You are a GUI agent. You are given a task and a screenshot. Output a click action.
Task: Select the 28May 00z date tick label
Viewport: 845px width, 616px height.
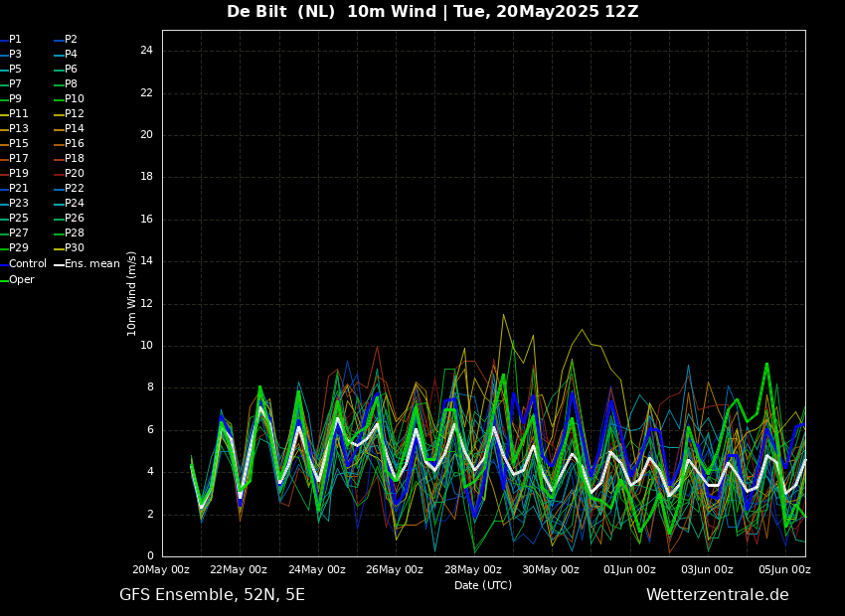[x=472, y=570]
